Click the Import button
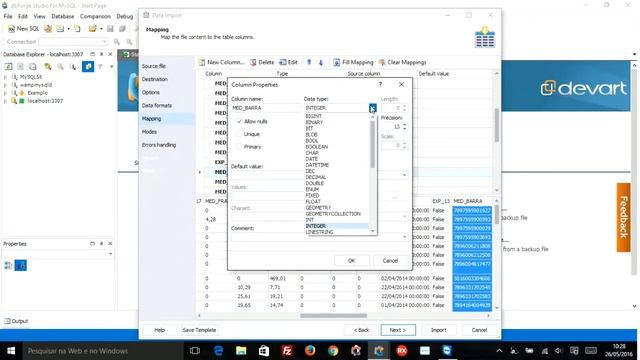The width and height of the screenshot is (640, 360). (x=438, y=330)
